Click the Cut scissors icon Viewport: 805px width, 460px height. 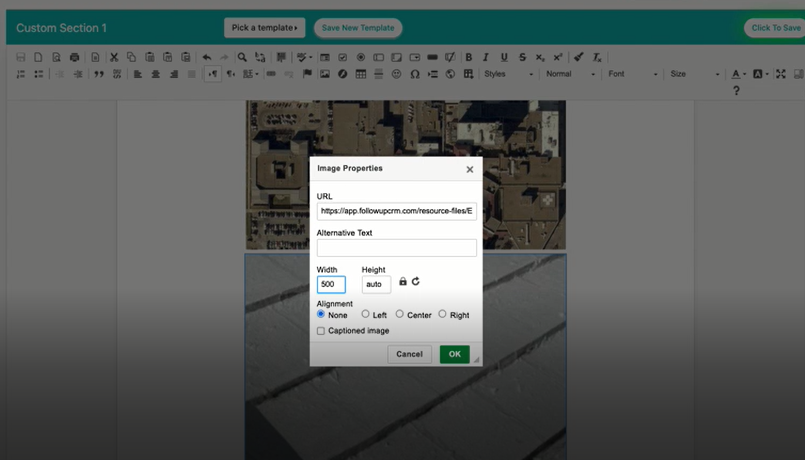point(114,57)
